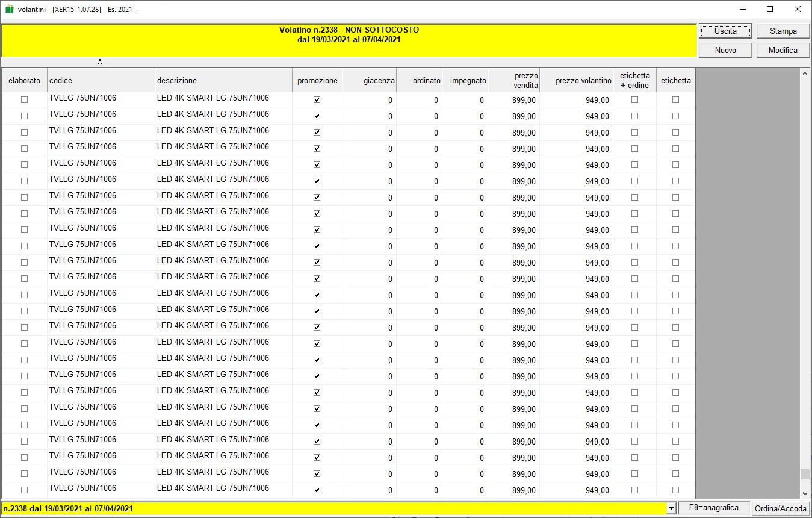Click the ordinato column header
Viewport: 812px width, 518px height.
(x=419, y=80)
